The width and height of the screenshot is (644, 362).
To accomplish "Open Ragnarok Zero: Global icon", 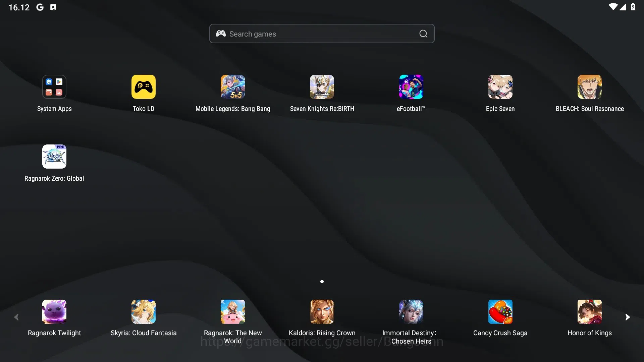I will [x=54, y=157].
